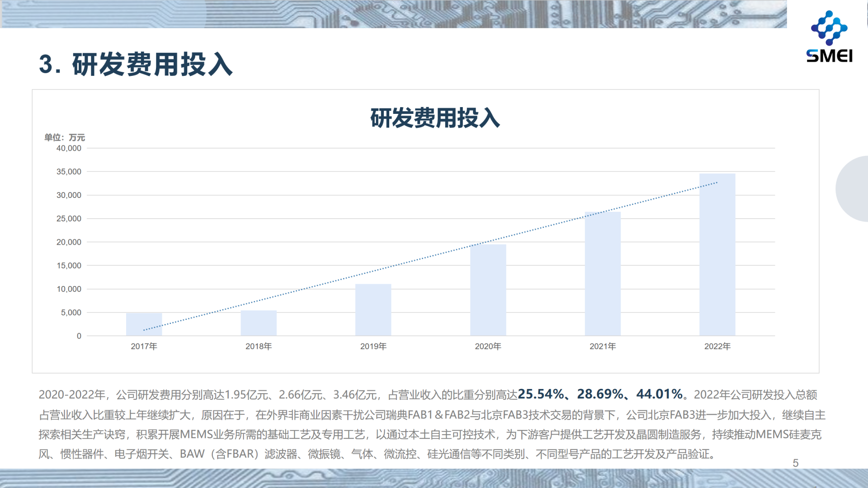Image resolution: width=868 pixels, height=488 pixels.
Task: Click the paragraph line starting '风、惯性器件'
Action: click(377, 454)
